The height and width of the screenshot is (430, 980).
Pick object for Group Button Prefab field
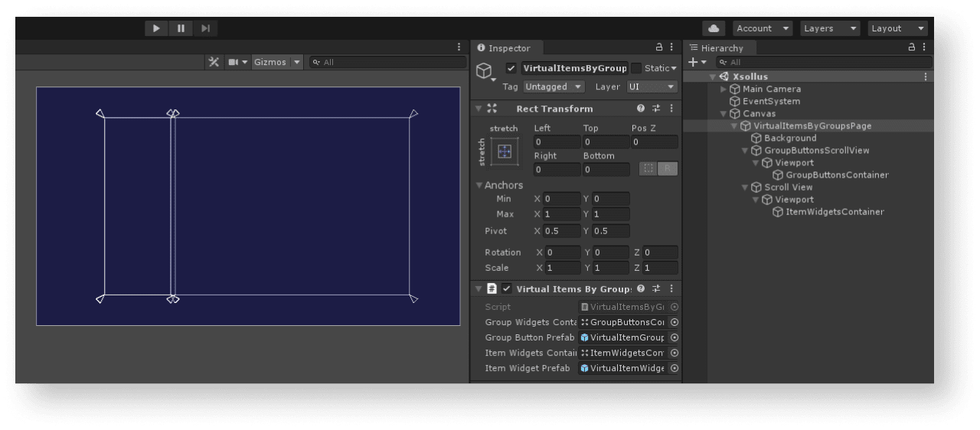pos(674,337)
